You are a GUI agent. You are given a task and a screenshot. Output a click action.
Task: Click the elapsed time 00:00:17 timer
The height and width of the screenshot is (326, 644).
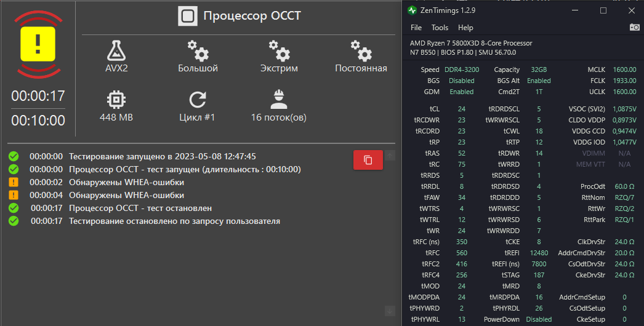point(38,96)
